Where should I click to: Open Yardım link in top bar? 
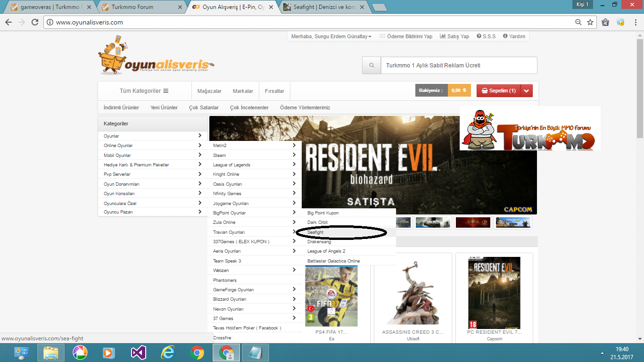click(x=514, y=36)
